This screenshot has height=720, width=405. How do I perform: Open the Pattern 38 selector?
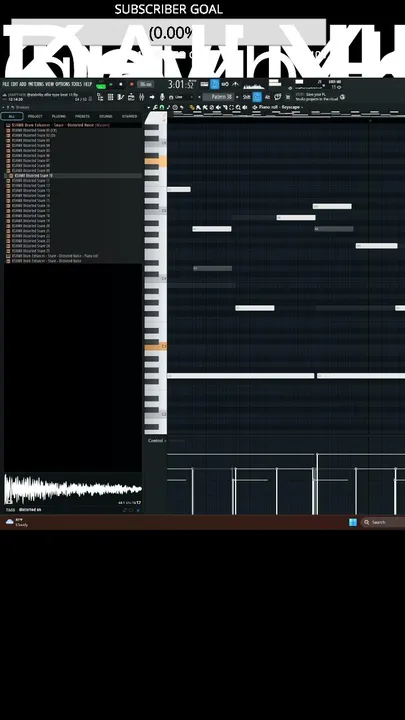click(x=218, y=97)
